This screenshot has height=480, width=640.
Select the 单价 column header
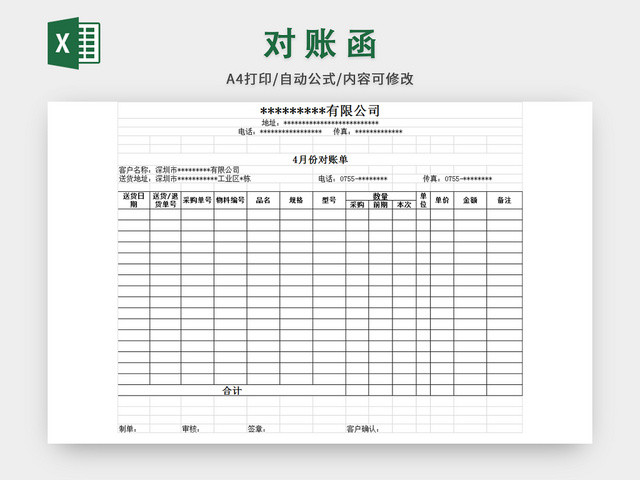pyautogui.click(x=442, y=200)
